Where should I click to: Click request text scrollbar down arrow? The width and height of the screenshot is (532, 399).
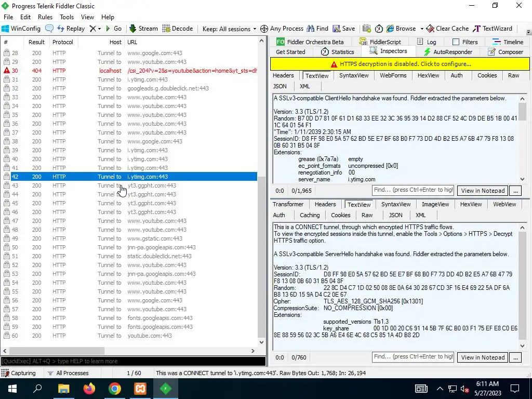(523, 179)
